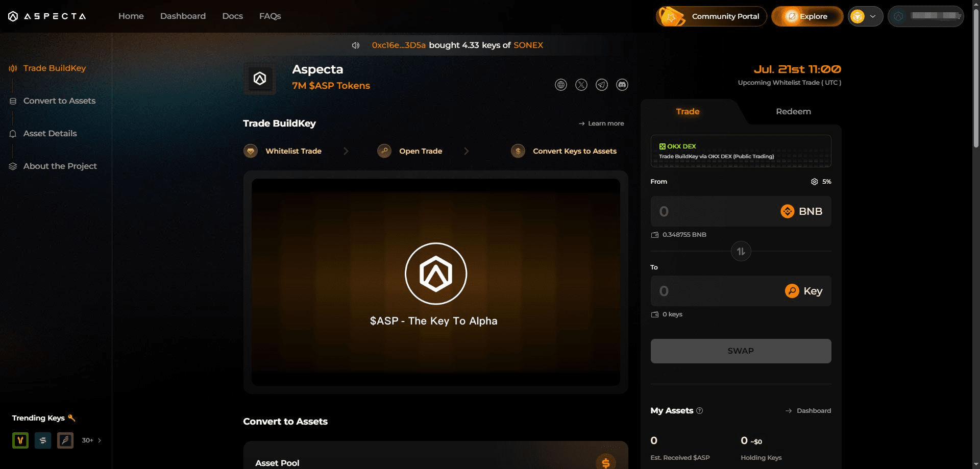Screen dimensions: 980x469
Task: Click the Whitelist Trade step label
Action: (x=293, y=151)
